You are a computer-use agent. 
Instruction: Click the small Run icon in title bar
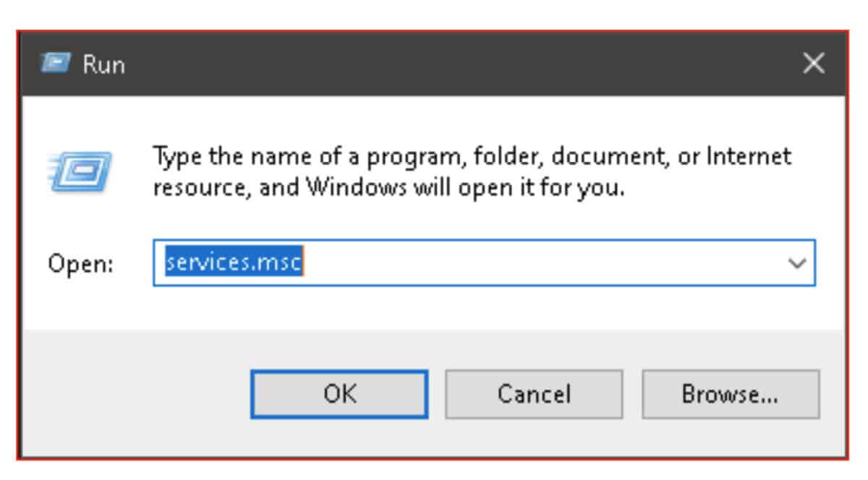point(55,65)
